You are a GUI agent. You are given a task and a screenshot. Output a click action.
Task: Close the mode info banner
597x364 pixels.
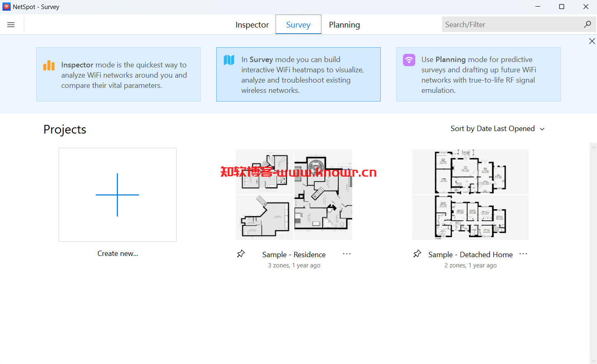(592, 41)
